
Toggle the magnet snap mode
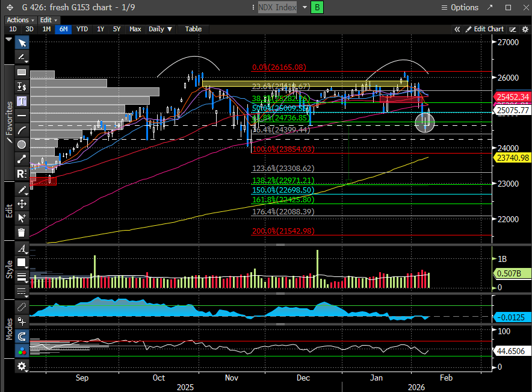tap(22, 337)
